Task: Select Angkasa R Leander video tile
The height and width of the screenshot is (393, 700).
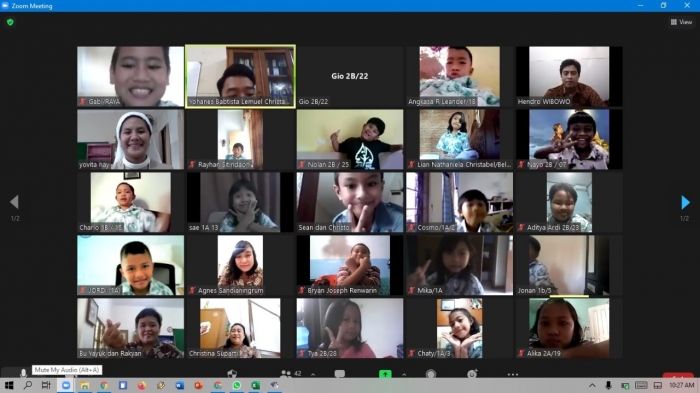Action: (x=459, y=76)
